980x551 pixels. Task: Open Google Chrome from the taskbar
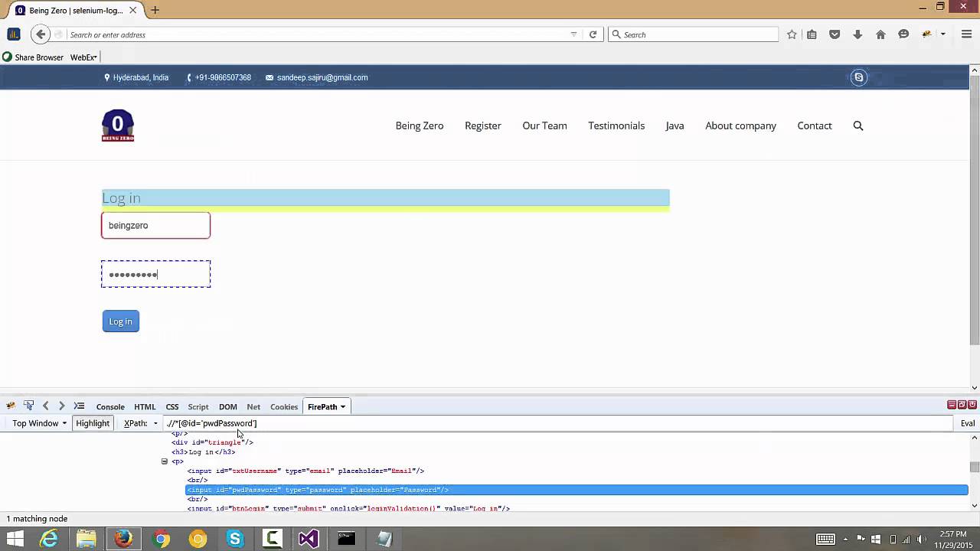pyautogui.click(x=161, y=539)
